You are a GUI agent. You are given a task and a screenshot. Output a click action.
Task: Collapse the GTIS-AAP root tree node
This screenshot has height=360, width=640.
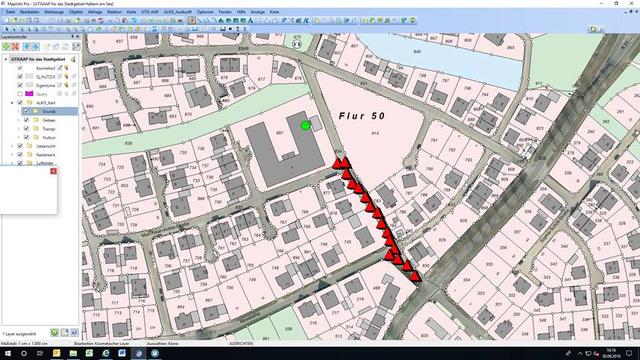[6, 59]
